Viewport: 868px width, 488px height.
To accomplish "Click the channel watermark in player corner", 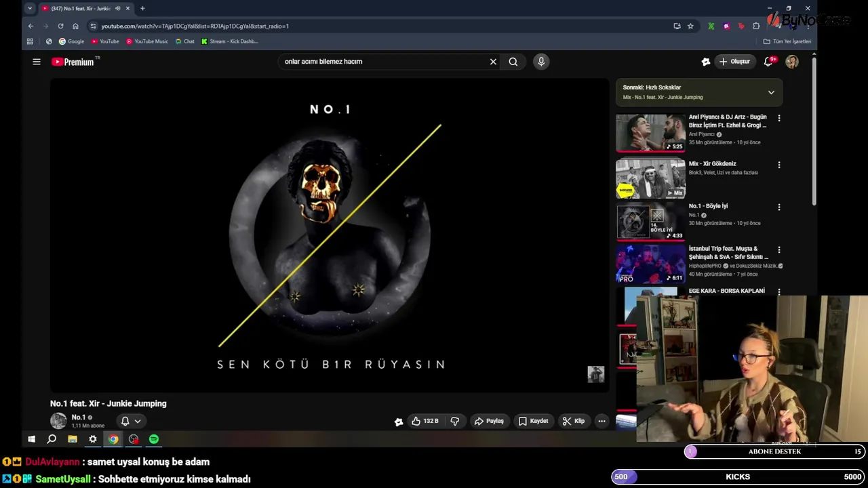I will pos(595,374).
